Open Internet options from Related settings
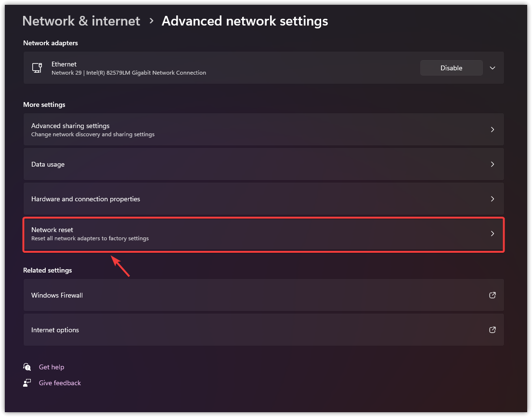The height and width of the screenshot is (417, 532). [55, 330]
